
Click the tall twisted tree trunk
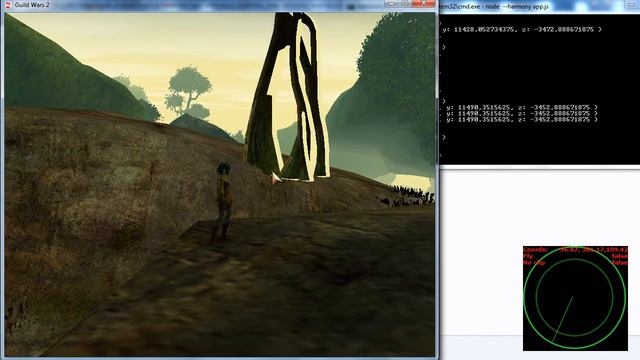[x=288, y=96]
